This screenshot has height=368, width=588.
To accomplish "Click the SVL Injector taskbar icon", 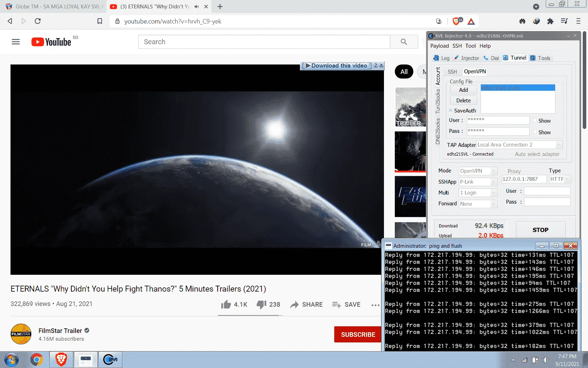I will [110, 360].
